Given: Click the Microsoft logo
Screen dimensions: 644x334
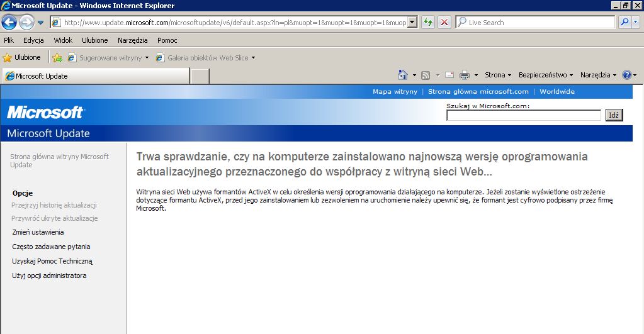Looking at the screenshot, I should 45,113.
